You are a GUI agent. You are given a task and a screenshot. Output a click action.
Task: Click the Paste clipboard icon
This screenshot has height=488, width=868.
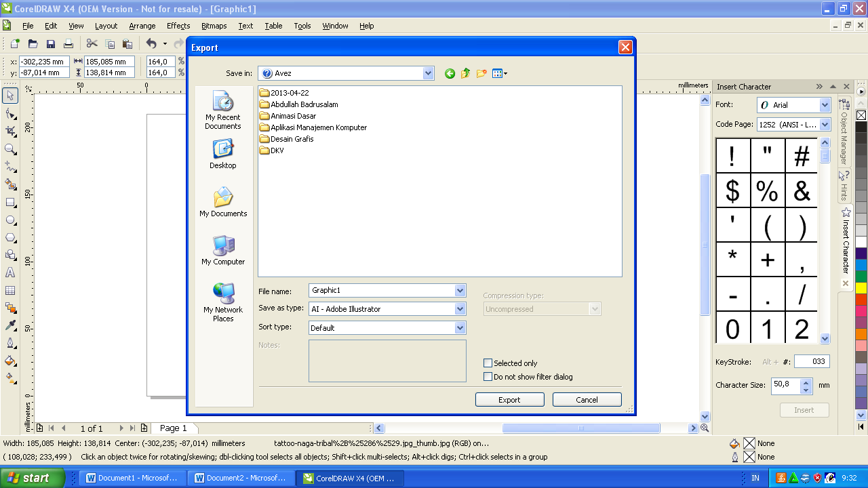click(x=127, y=44)
